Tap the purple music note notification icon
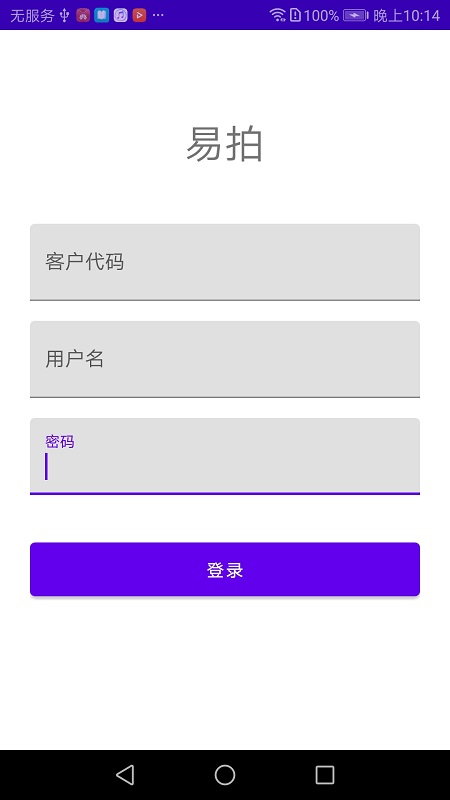This screenshot has height=800, width=450. point(120,15)
